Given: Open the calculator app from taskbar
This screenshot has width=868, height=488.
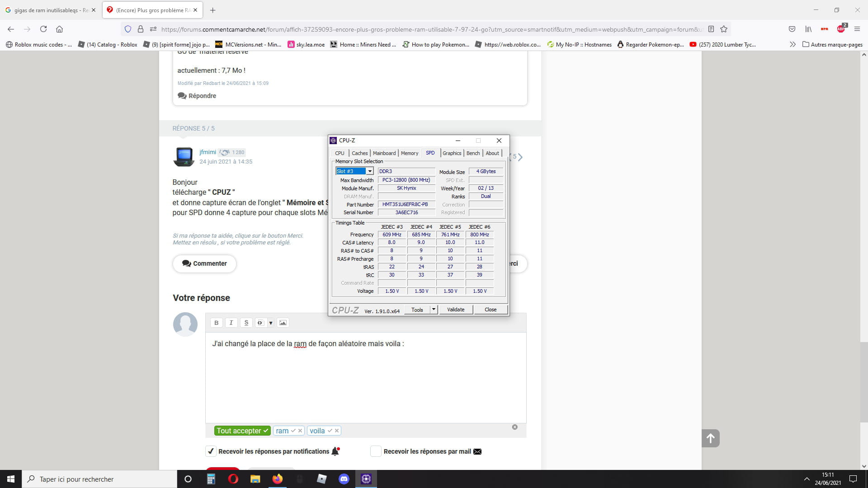Looking at the screenshot, I should click(x=211, y=479).
